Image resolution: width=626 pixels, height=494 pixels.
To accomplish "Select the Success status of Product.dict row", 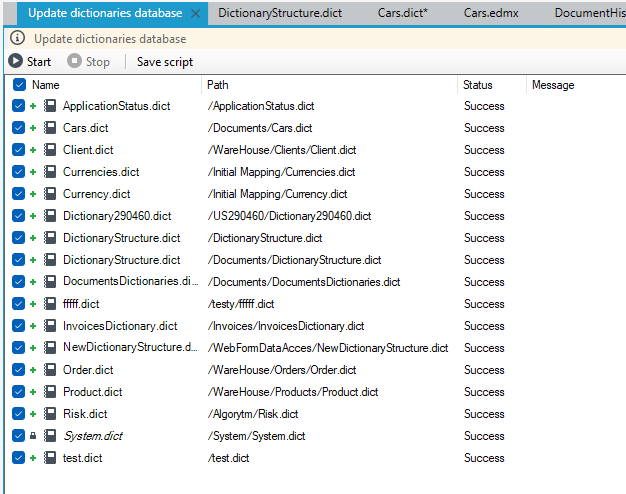I will coord(484,392).
